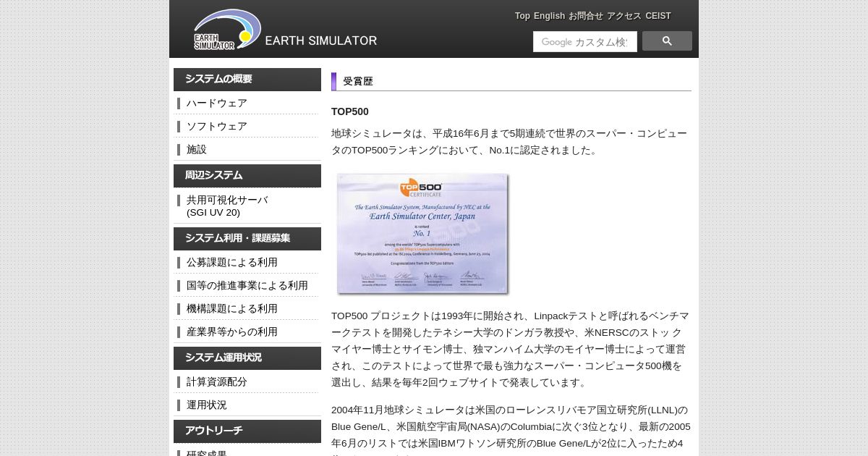Open the 施設 sidebar item
Screen dimensions: 868x456
coord(197,149)
